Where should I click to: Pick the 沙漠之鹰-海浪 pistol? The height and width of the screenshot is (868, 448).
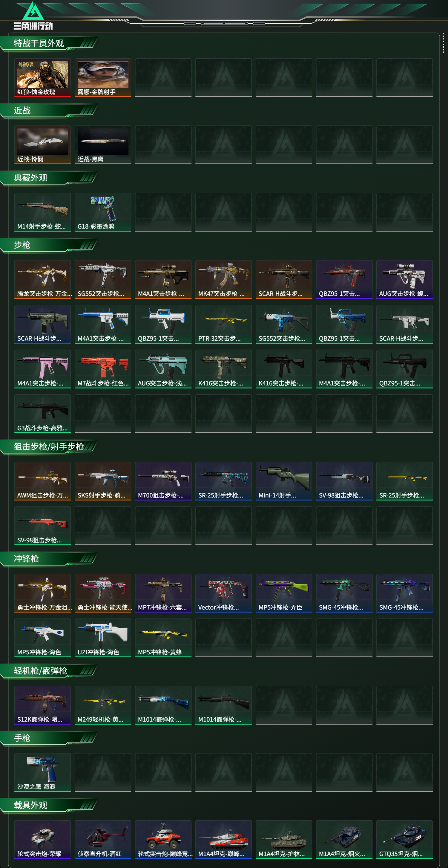(x=42, y=772)
